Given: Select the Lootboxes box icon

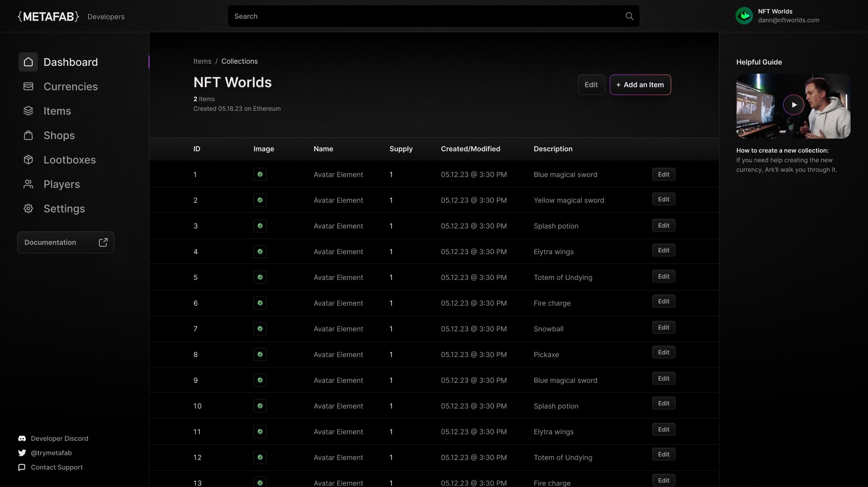Looking at the screenshot, I should point(28,160).
